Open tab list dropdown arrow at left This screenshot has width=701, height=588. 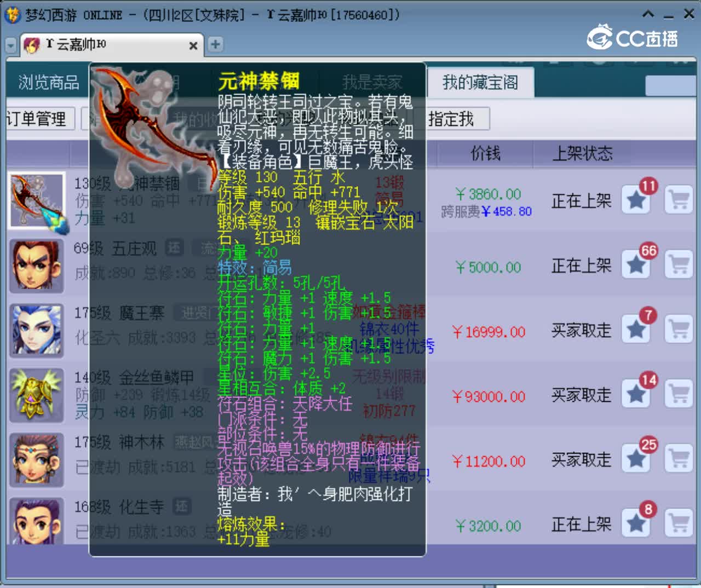point(10,45)
